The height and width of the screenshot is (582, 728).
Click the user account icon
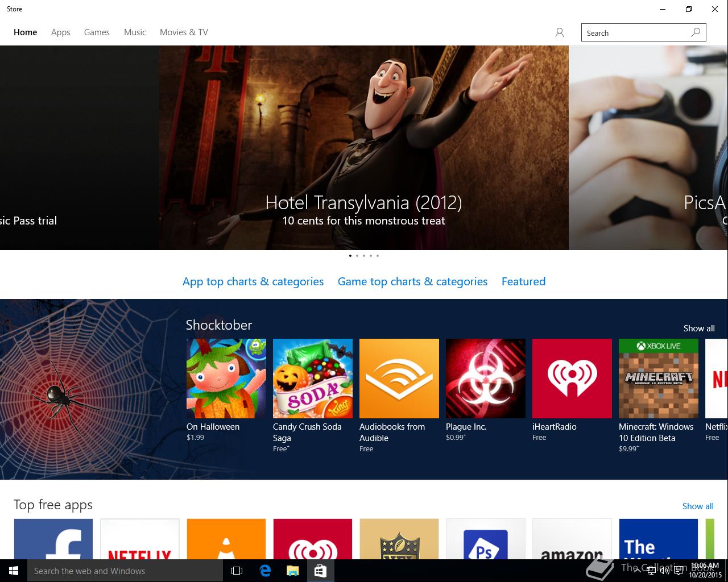point(560,33)
